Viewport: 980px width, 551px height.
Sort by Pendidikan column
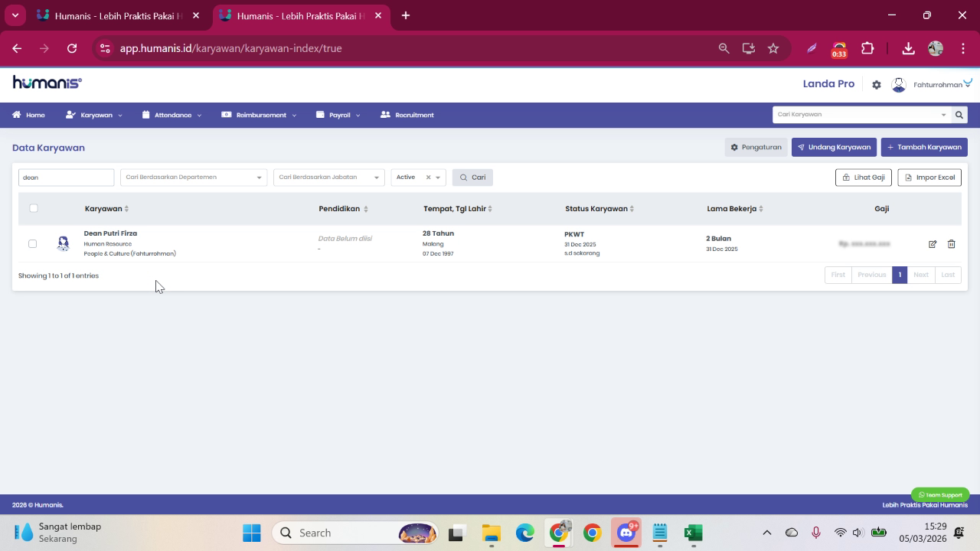(343, 209)
